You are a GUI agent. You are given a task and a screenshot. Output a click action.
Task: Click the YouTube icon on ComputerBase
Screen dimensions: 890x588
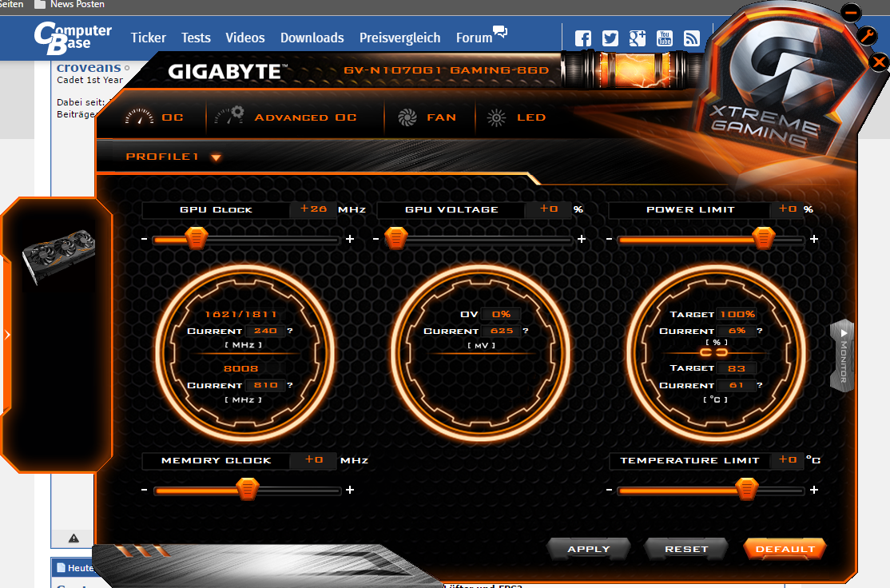coord(665,38)
